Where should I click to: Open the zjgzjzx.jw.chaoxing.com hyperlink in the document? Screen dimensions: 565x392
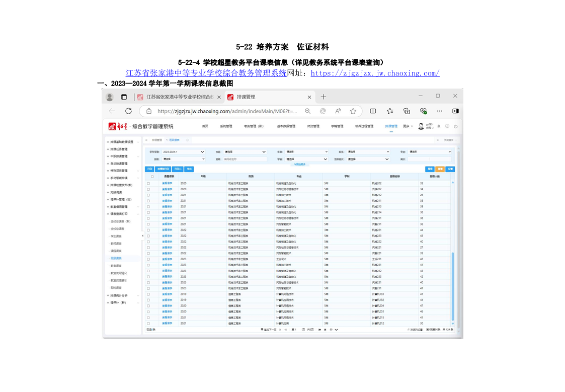tap(375, 73)
